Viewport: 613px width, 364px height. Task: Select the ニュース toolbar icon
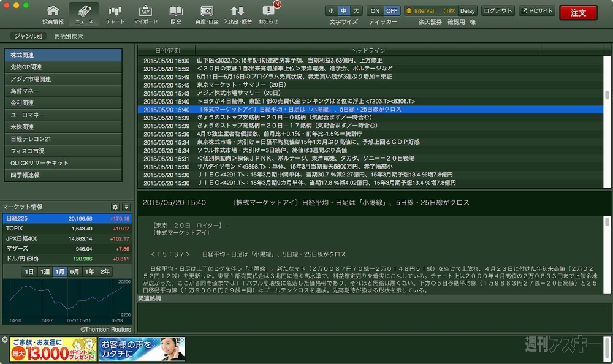84,15
